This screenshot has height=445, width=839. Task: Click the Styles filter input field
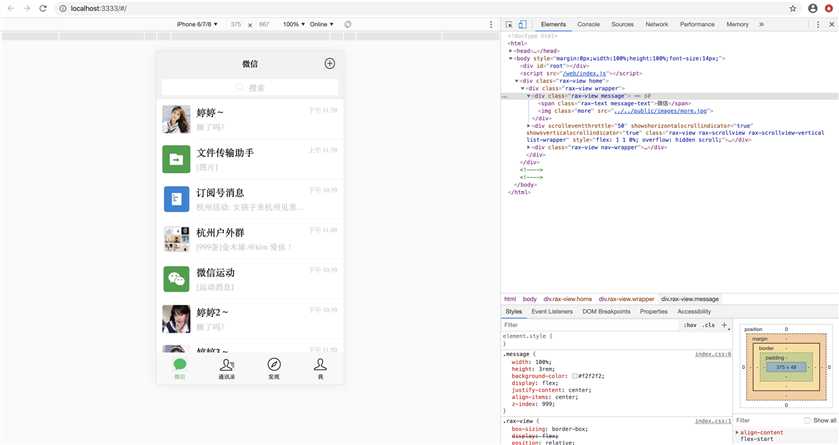click(x=591, y=325)
